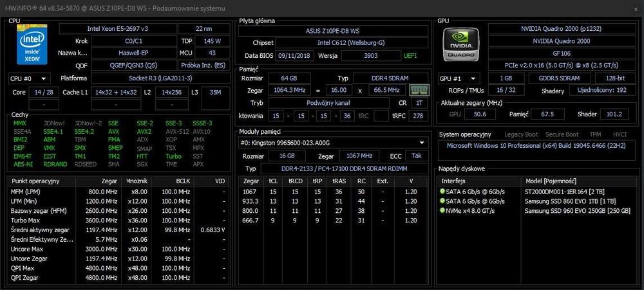The width and height of the screenshot is (644, 290).
Task: Open the CPU #0 selector dropdown
Action: (x=29, y=78)
